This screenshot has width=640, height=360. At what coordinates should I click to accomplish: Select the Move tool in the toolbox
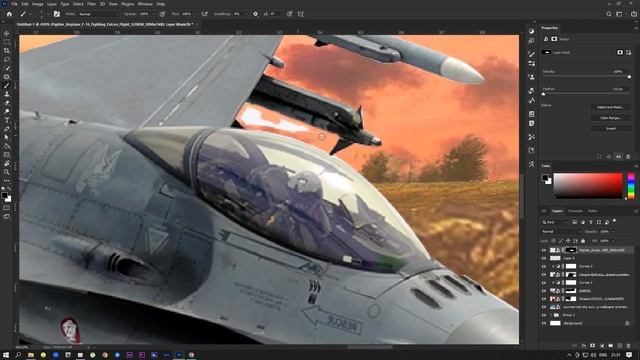[x=7, y=33]
